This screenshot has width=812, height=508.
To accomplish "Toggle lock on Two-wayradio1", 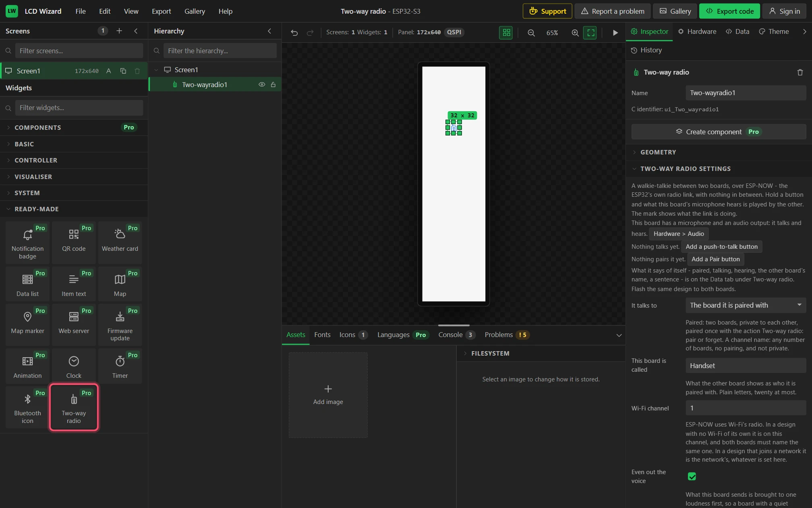I will pyautogui.click(x=273, y=85).
